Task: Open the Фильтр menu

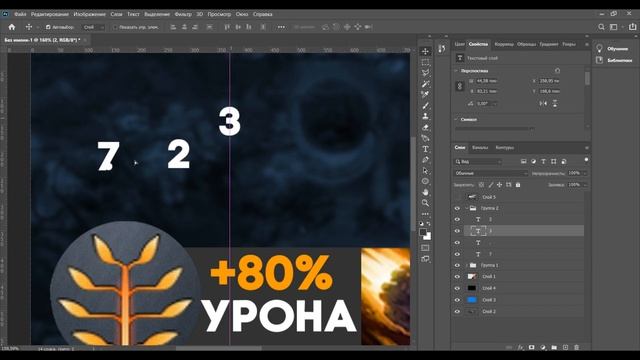Action: (x=183, y=14)
